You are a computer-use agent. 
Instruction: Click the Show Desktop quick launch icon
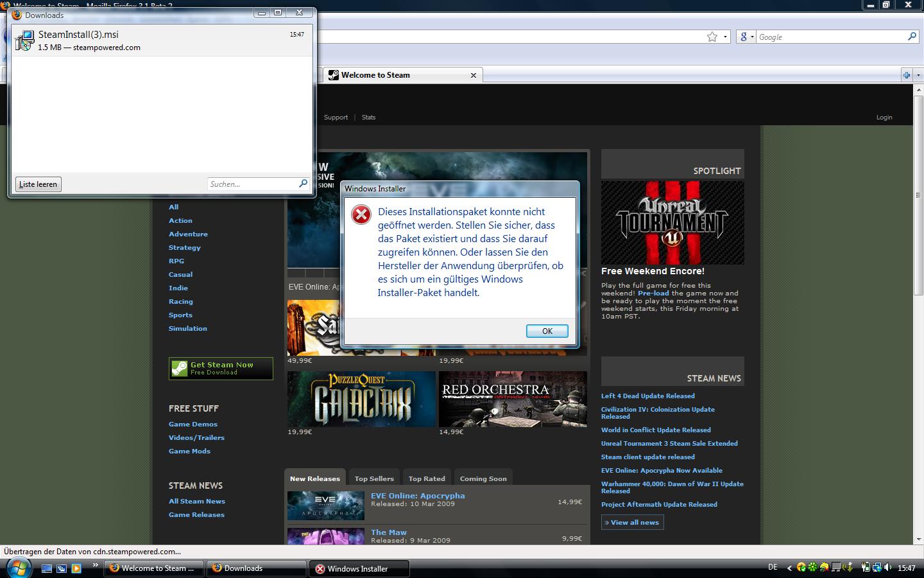point(47,568)
